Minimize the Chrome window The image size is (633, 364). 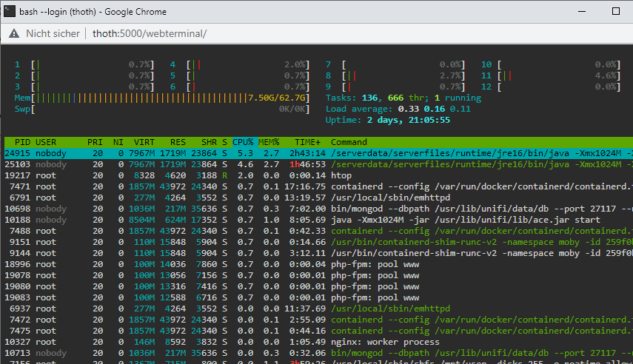582,11
